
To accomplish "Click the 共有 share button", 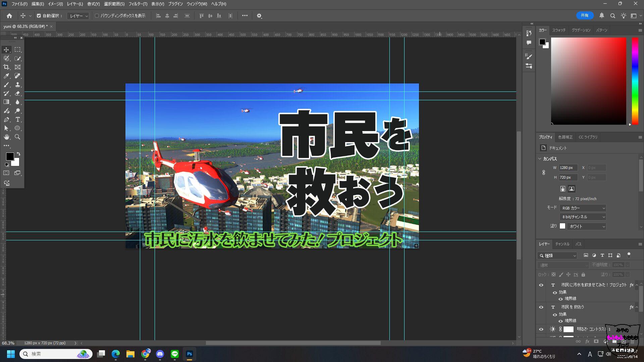I will tap(585, 15).
